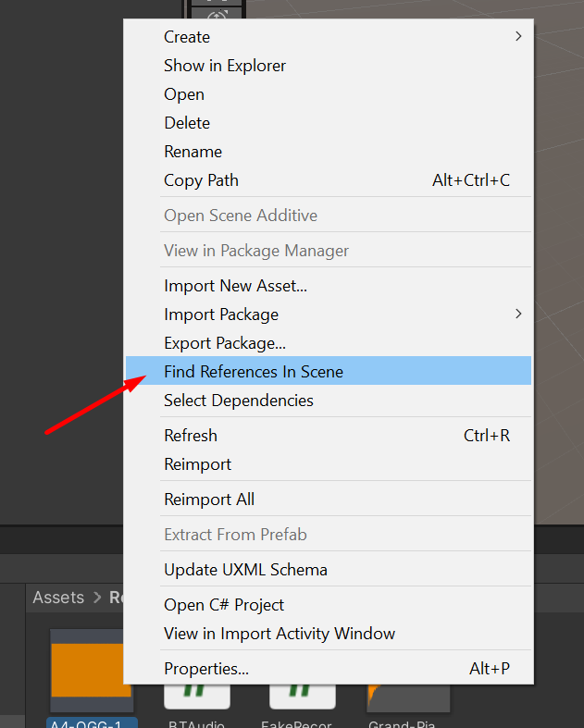Click the A4-OGG-1 audio asset icon
Screen dimensions: 584x728
[91, 671]
